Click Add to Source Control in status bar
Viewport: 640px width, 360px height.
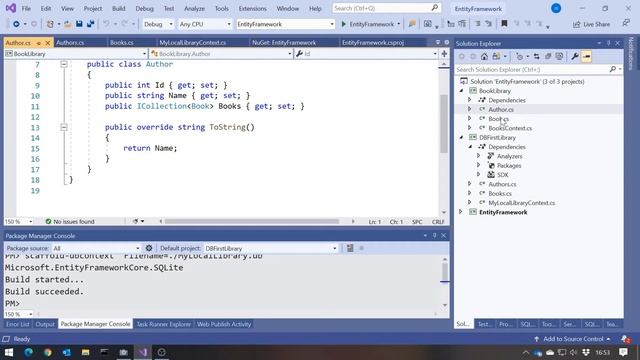[572, 339]
